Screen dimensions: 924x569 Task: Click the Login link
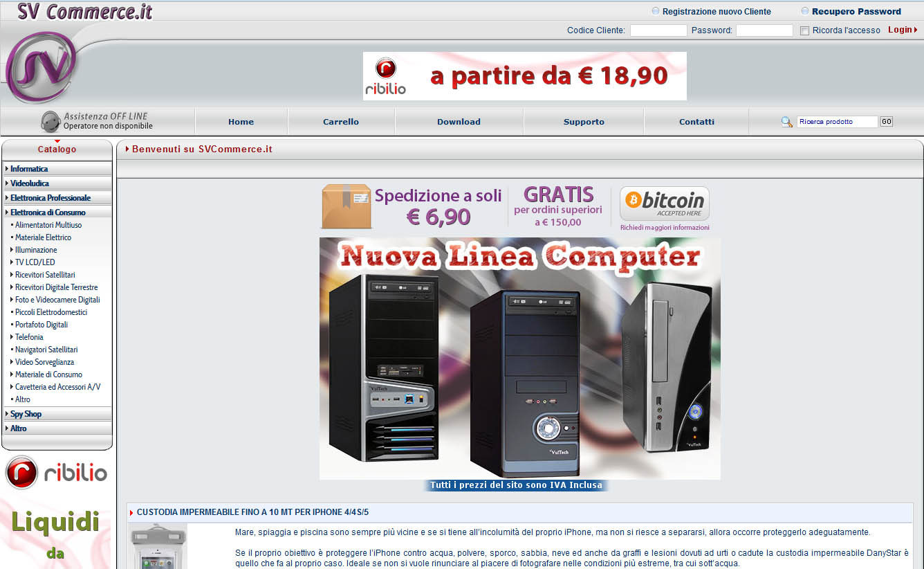coord(900,30)
